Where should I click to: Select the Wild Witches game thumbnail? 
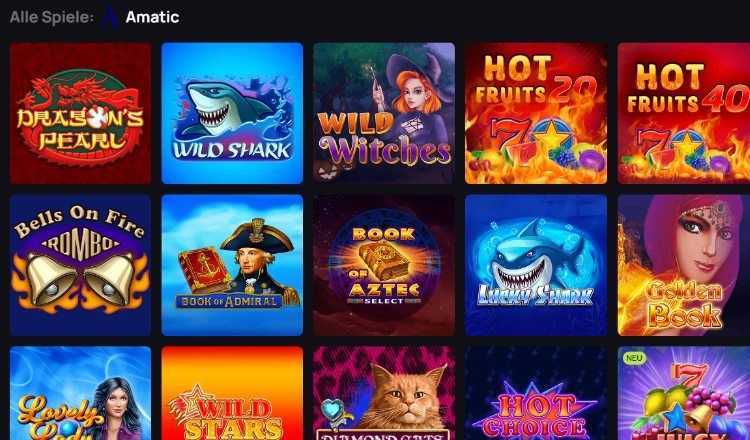[384, 113]
